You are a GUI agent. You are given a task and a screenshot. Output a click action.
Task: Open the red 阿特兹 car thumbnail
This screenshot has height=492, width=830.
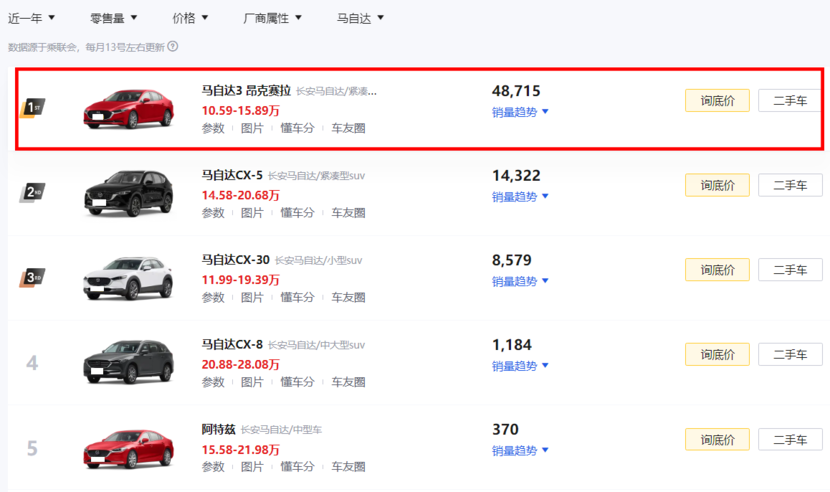pos(128,449)
